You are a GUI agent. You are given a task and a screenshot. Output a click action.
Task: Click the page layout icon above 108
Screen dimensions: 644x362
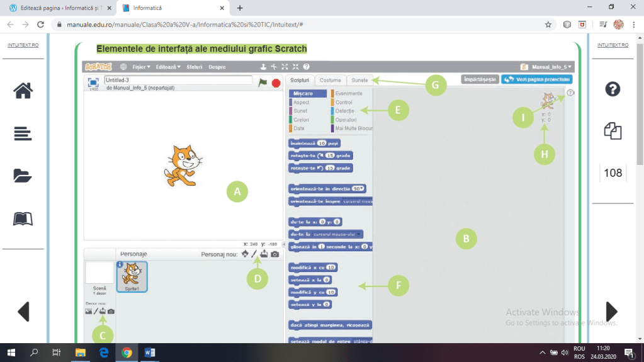613,131
